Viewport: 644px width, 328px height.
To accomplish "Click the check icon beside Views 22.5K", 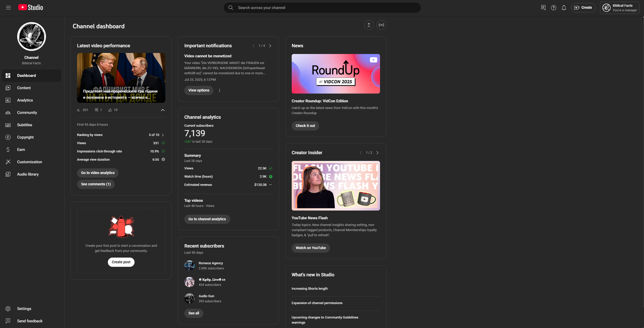I will point(270,168).
